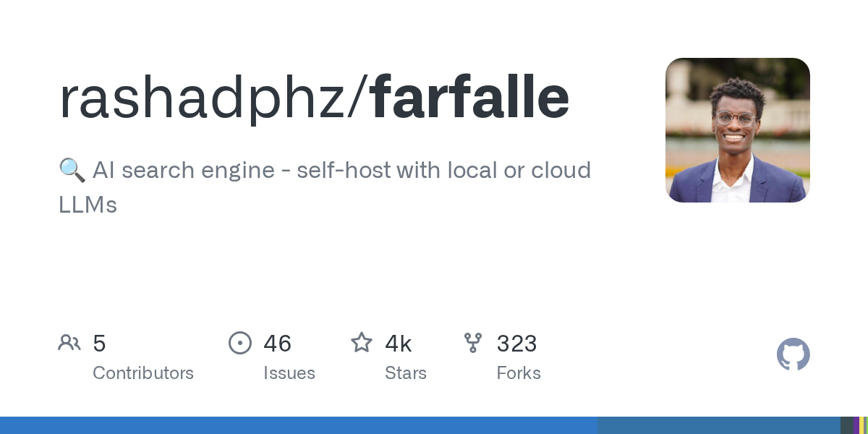Select the Issues label
The image size is (868, 434).
[289, 373]
